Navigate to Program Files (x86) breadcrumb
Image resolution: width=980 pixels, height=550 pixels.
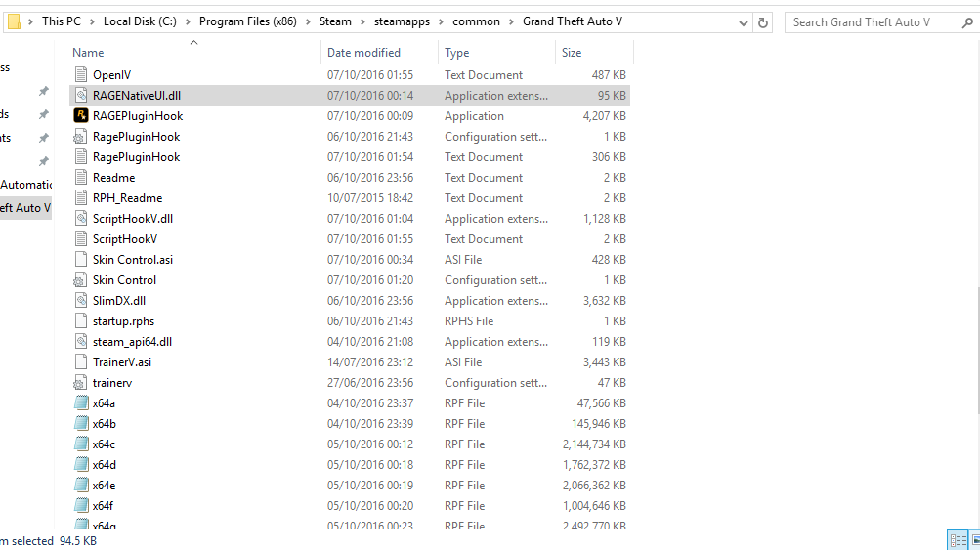click(248, 21)
